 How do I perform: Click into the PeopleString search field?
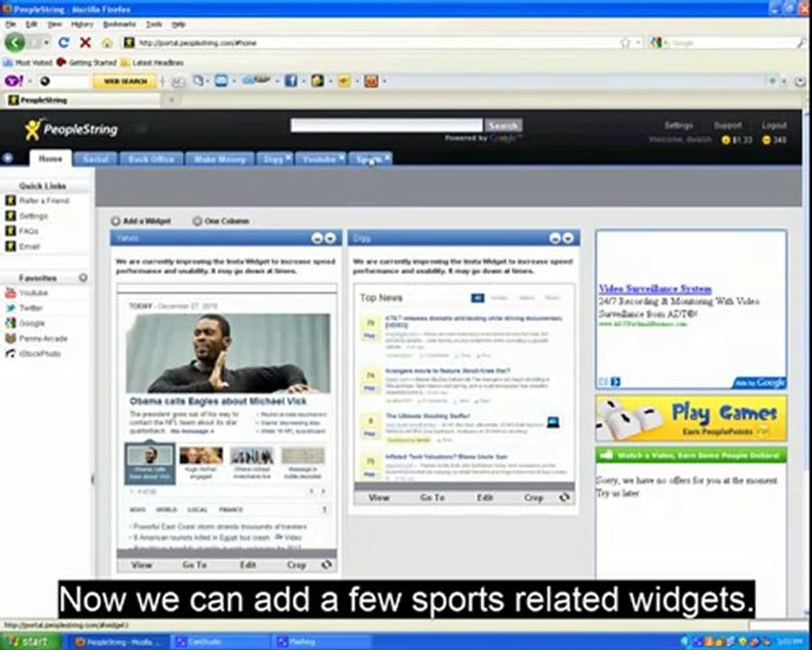tap(386, 125)
